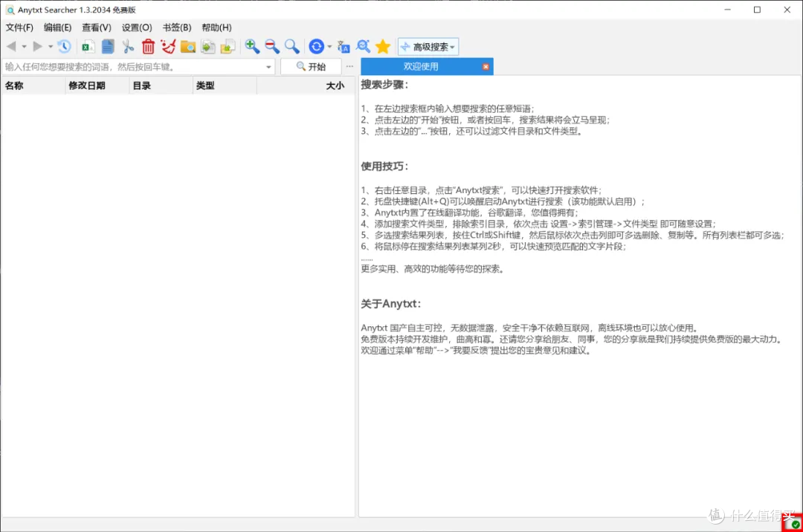Expand the refresh icon dropdown arrow
The height and width of the screenshot is (532, 803).
coord(329,47)
